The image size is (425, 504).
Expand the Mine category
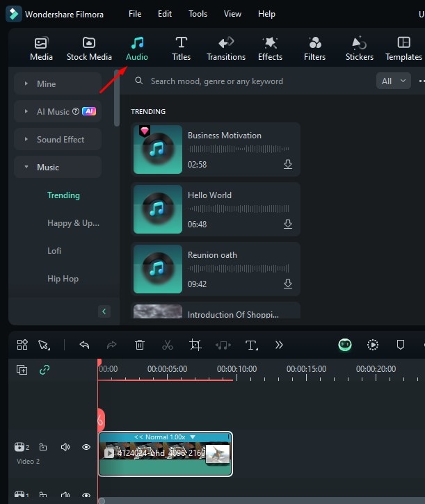58,83
